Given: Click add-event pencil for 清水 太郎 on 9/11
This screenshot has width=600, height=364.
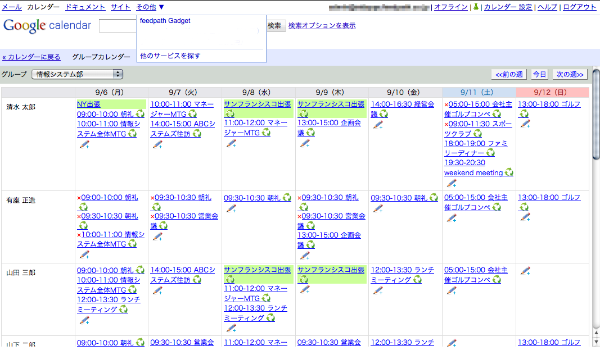Looking at the screenshot, I should pos(451,183).
